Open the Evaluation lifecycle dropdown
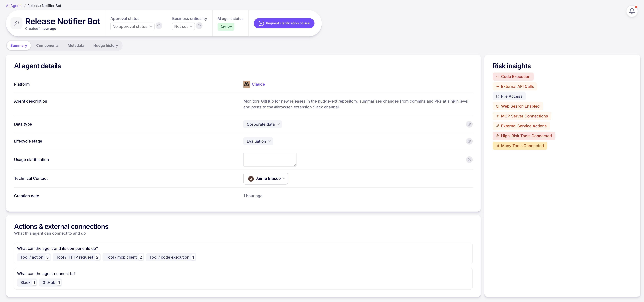 258,141
